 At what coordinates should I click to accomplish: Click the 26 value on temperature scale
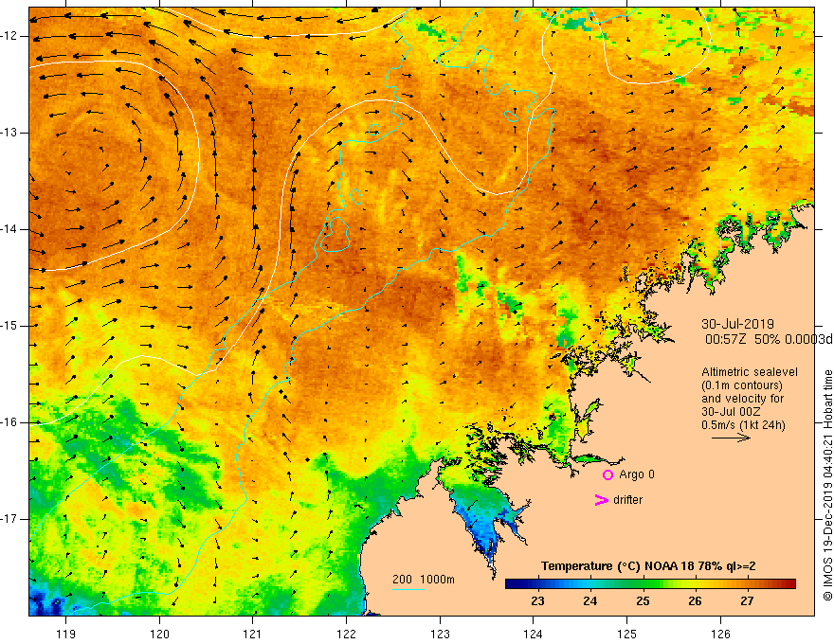[x=695, y=601]
